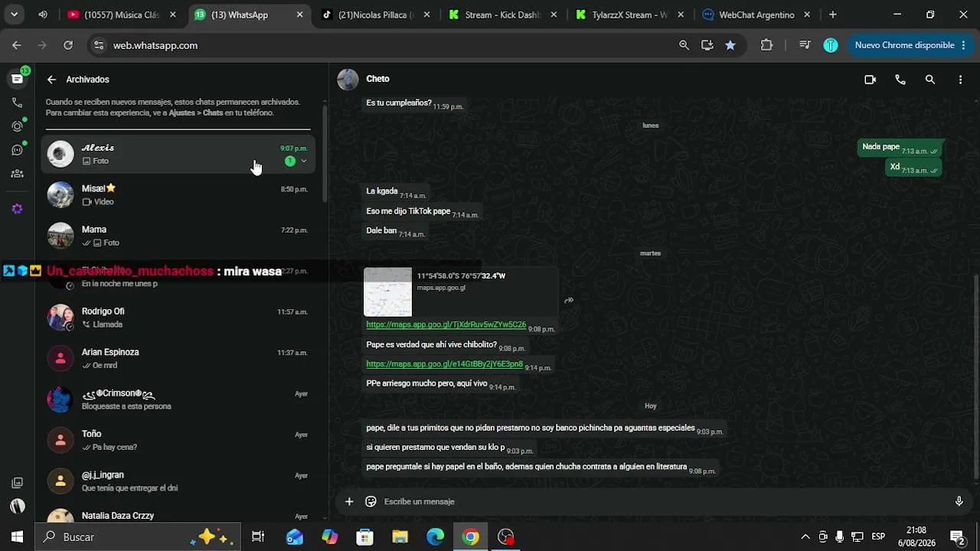Open the emoji and sticker picker
The height and width of the screenshot is (551, 980).
[371, 501]
